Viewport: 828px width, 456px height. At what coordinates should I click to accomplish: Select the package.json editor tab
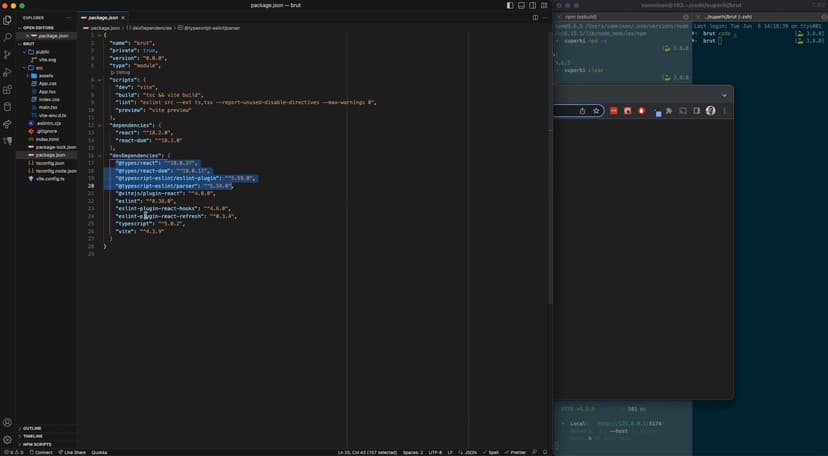pos(103,17)
